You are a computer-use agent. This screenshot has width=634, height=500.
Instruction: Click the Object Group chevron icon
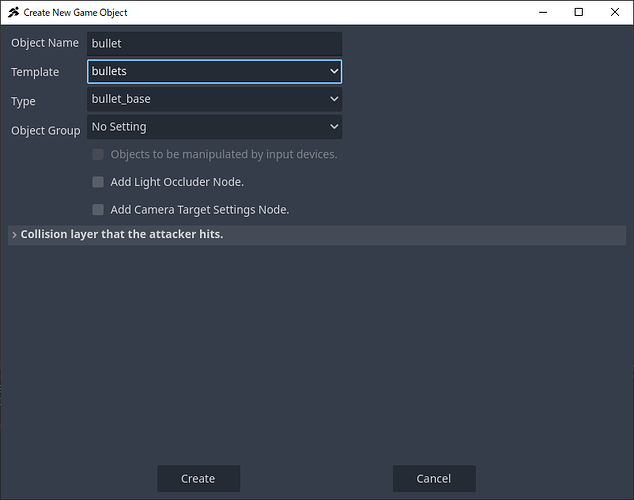(334, 127)
